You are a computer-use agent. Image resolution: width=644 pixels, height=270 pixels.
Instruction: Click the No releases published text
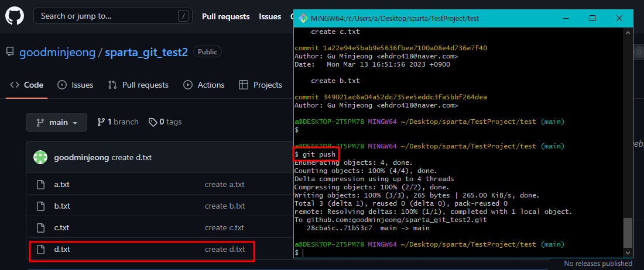598,264
